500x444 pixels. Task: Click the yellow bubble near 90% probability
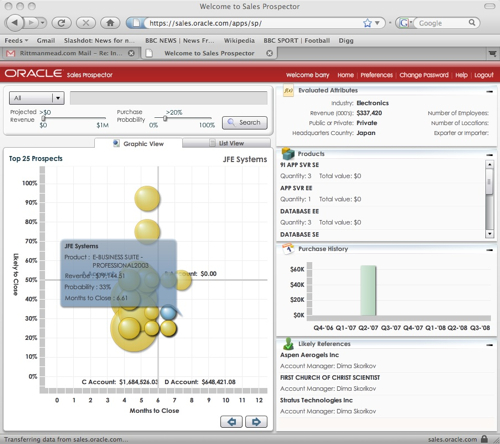pyautogui.click(x=147, y=199)
